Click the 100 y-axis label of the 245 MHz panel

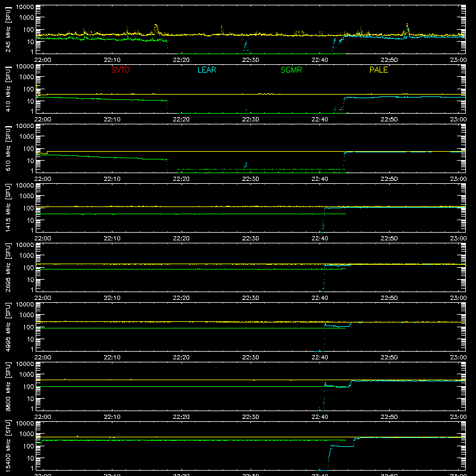(28, 30)
